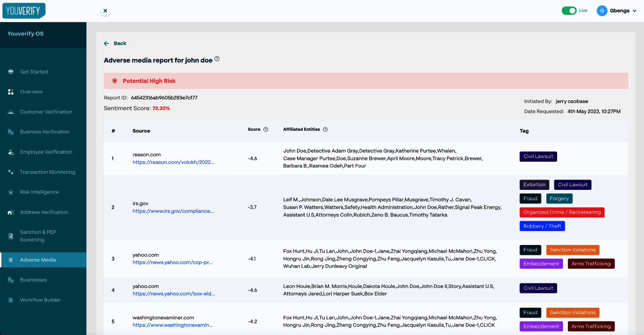This screenshot has height=335, width=644.
Task: Toggle the Live mode switch
Action: coord(569,11)
